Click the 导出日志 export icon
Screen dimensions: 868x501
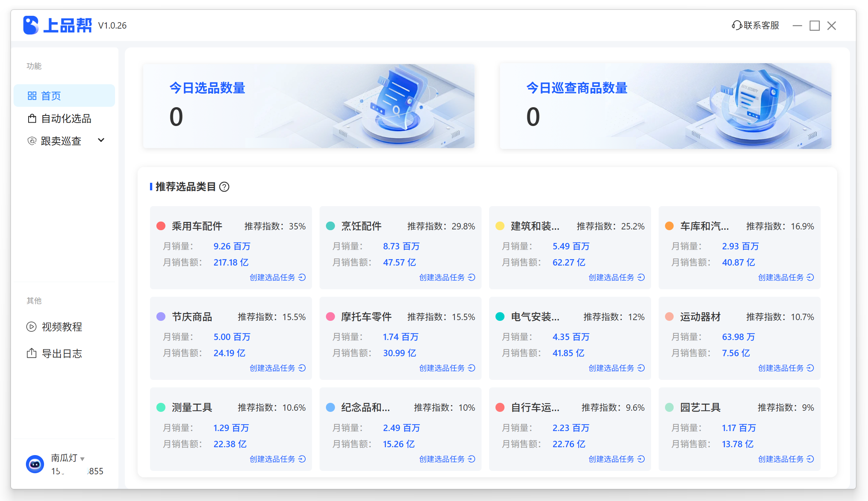click(32, 353)
